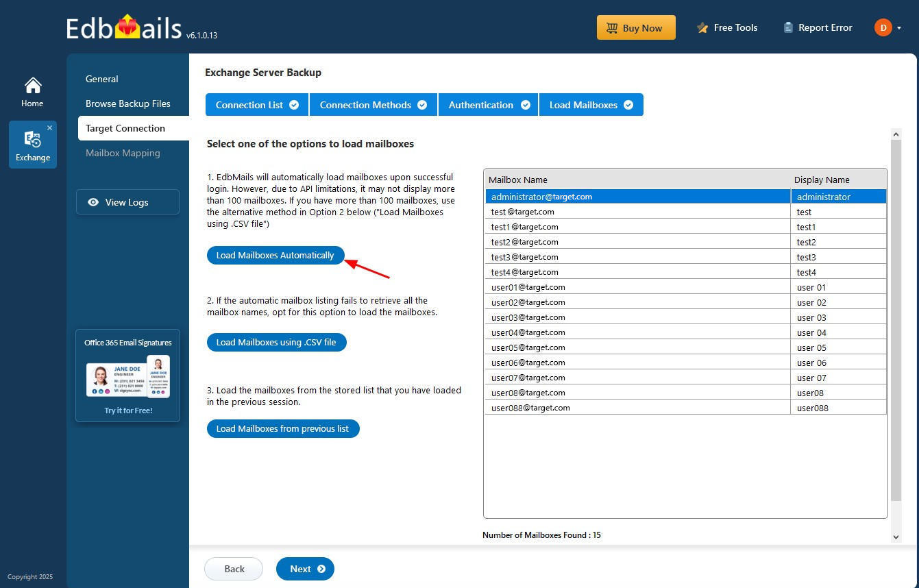Expand the profile dropdown arrow

[x=898, y=28]
